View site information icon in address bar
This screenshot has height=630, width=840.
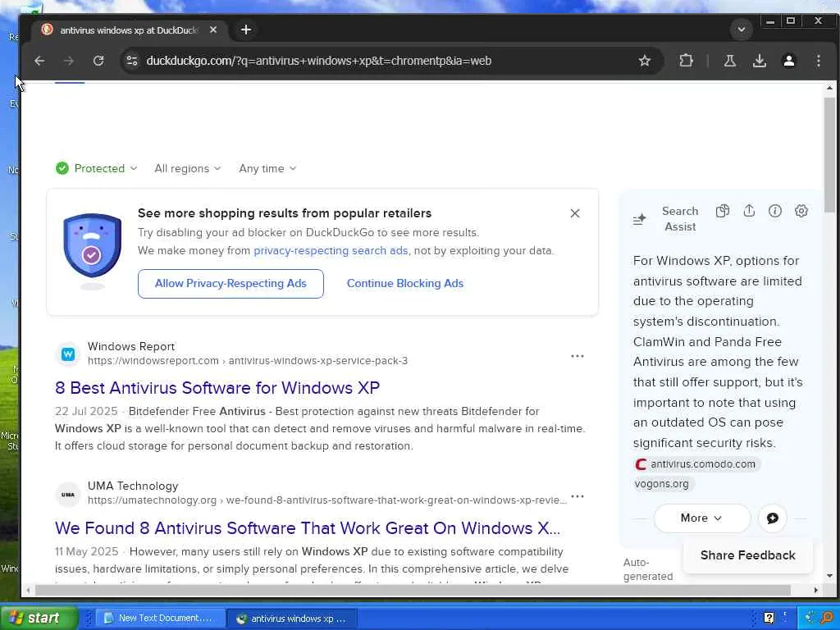tap(132, 61)
